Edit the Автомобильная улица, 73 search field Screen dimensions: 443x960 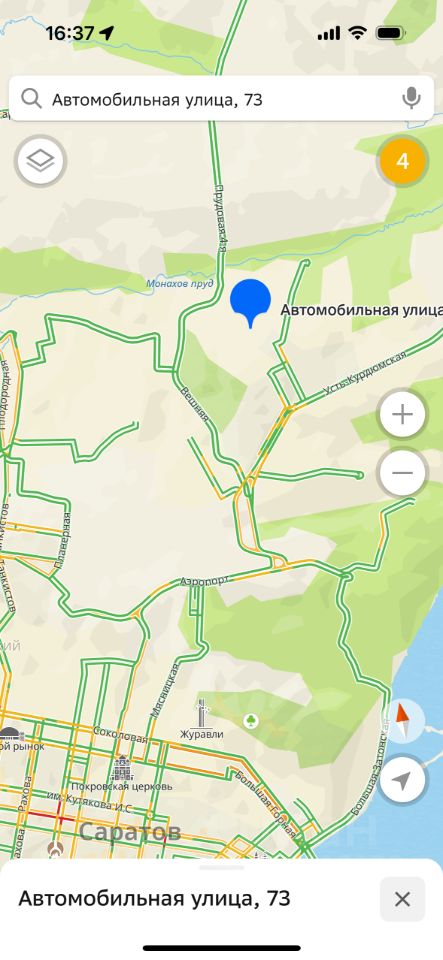222,99
